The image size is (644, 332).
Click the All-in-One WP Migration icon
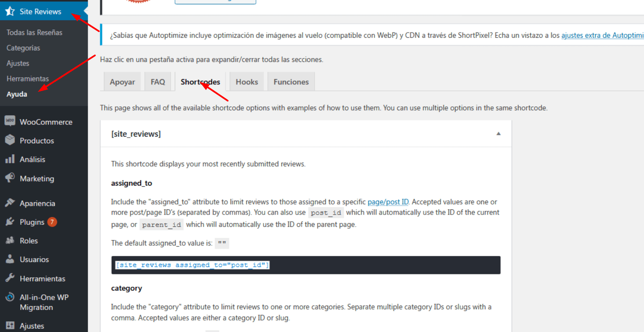pyautogui.click(x=10, y=297)
